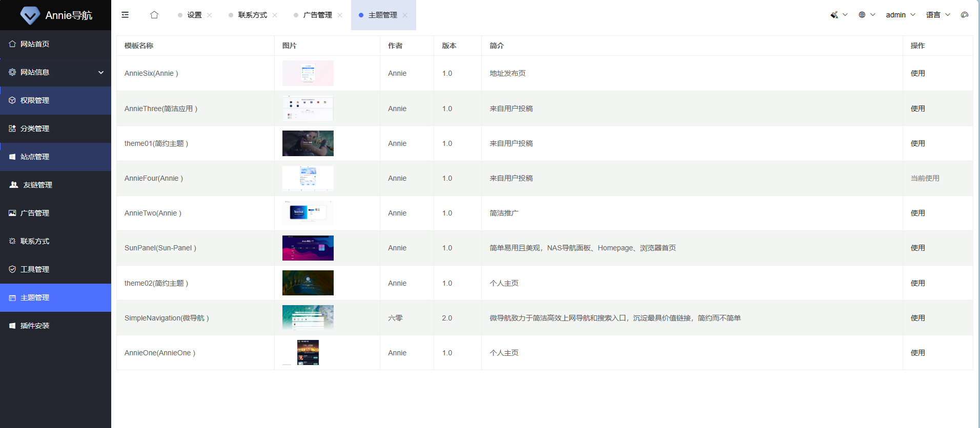The width and height of the screenshot is (980, 428).
Task: Switch to the 联系方式 tab
Action: [x=252, y=15]
